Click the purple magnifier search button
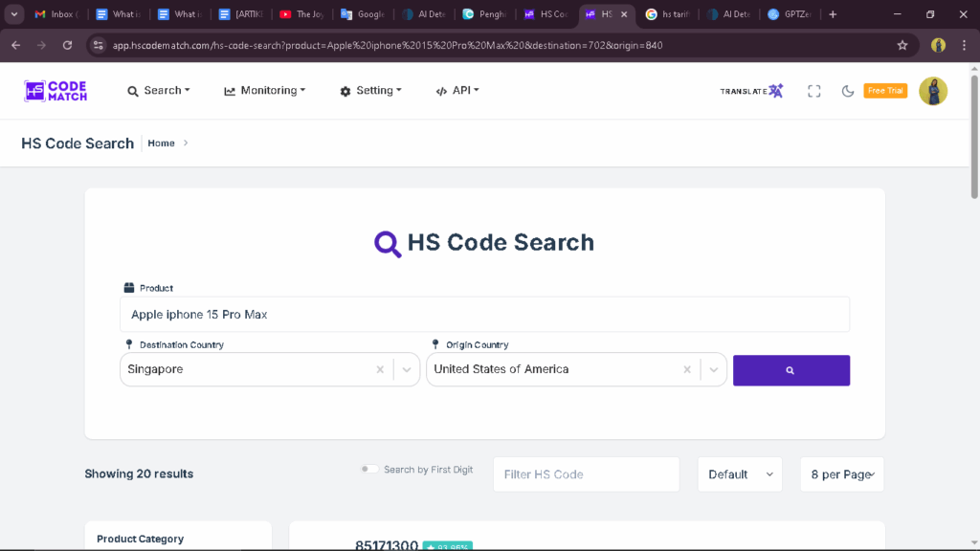Screen dimensions: 980x551 click(x=791, y=370)
